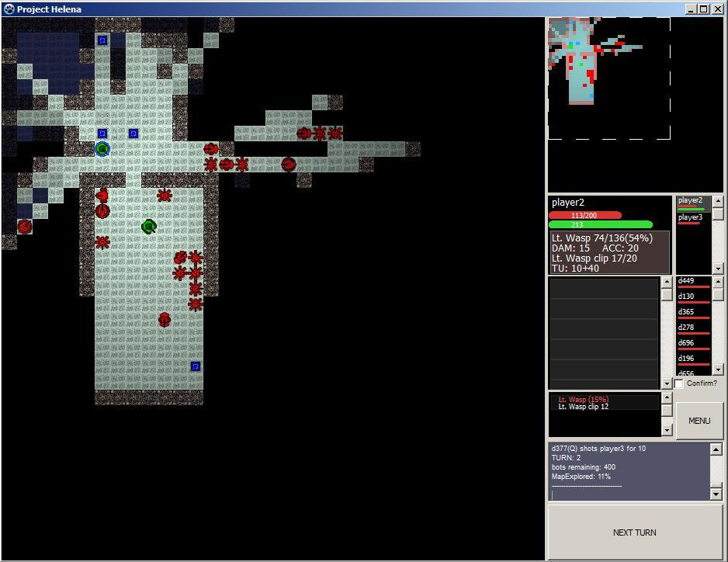
Task: Target the red spider nearest the large room's top doorway
Action: (x=165, y=196)
